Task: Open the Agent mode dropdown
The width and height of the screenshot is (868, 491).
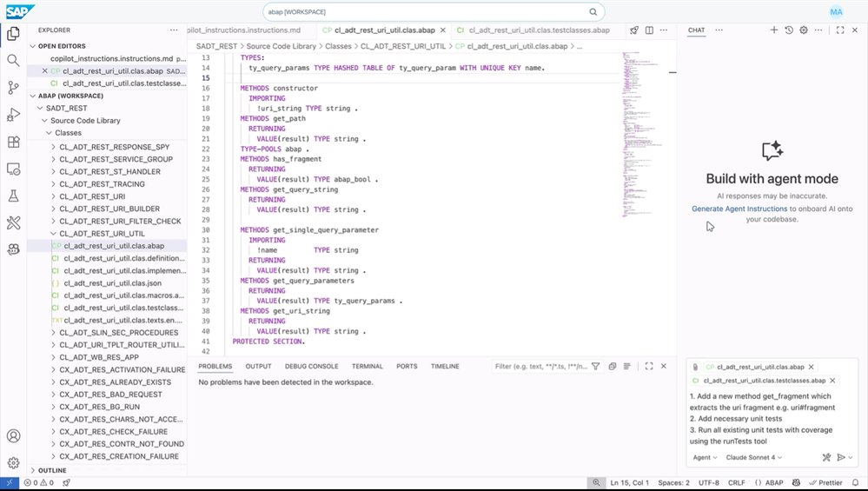Action: pos(705,457)
